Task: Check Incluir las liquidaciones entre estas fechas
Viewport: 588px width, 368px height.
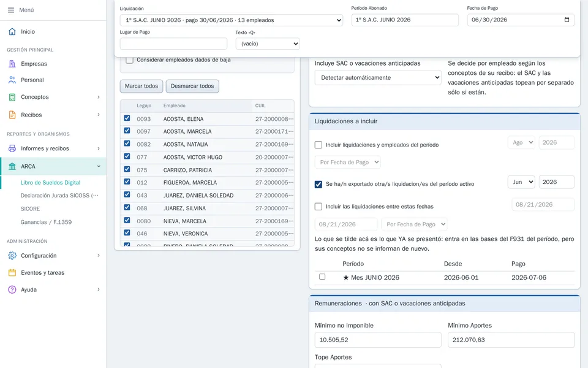Action: tap(318, 207)
